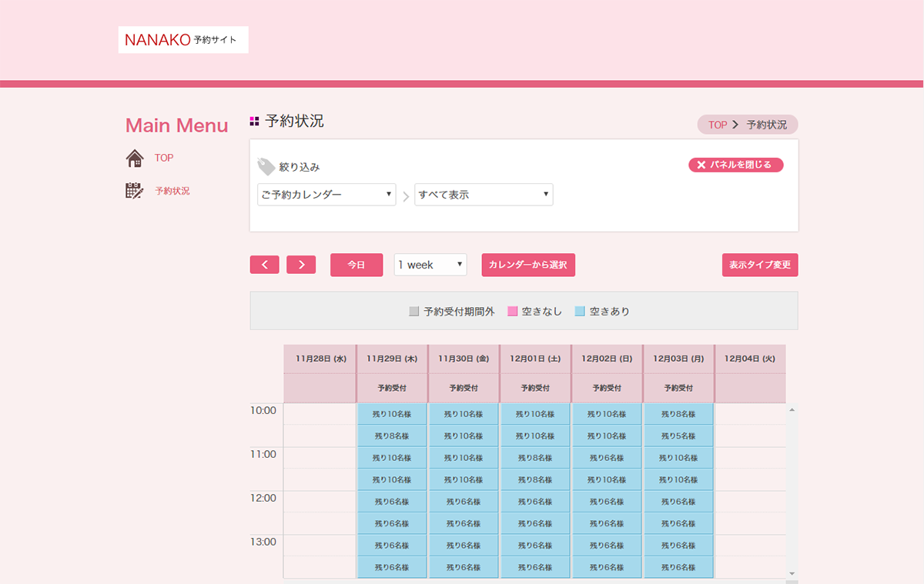Click 予約受付 under 11月29日 (木)
This screenshot has width=924, height=584.
click(x=392, y=388)
